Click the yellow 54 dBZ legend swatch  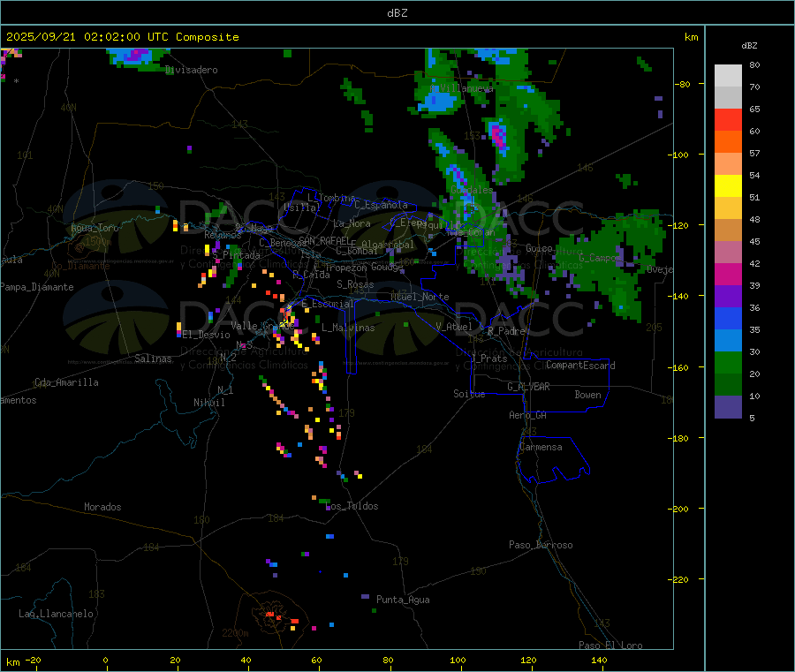pos(728,186)
